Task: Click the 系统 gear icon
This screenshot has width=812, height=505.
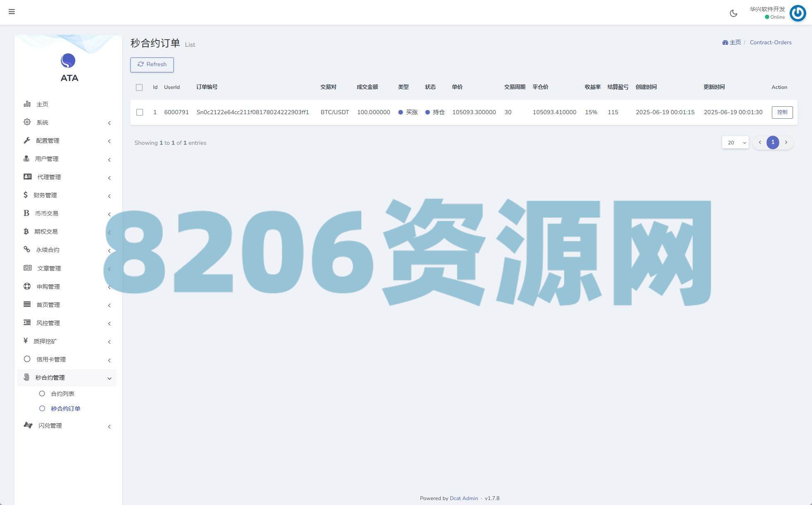Action: coord(27,122)
